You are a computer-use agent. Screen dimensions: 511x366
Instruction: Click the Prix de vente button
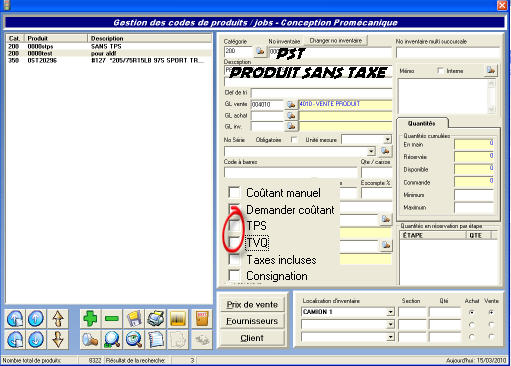click(252, 305)
